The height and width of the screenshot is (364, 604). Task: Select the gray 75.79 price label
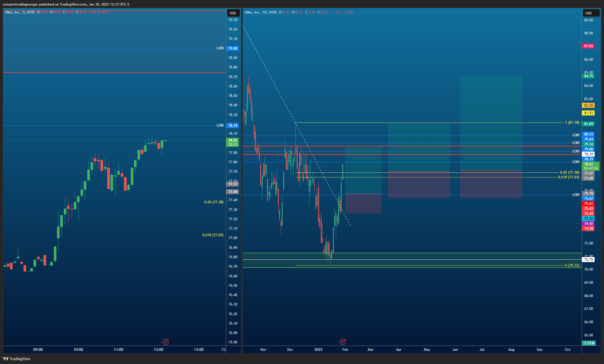point(588,194)
